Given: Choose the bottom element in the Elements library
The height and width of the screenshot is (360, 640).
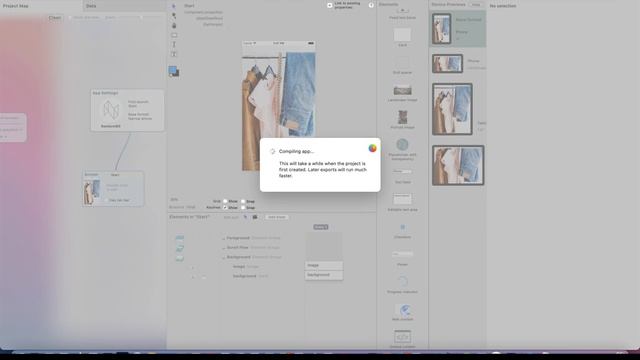Looking at the screenshot, I should [x=402, y=339].
